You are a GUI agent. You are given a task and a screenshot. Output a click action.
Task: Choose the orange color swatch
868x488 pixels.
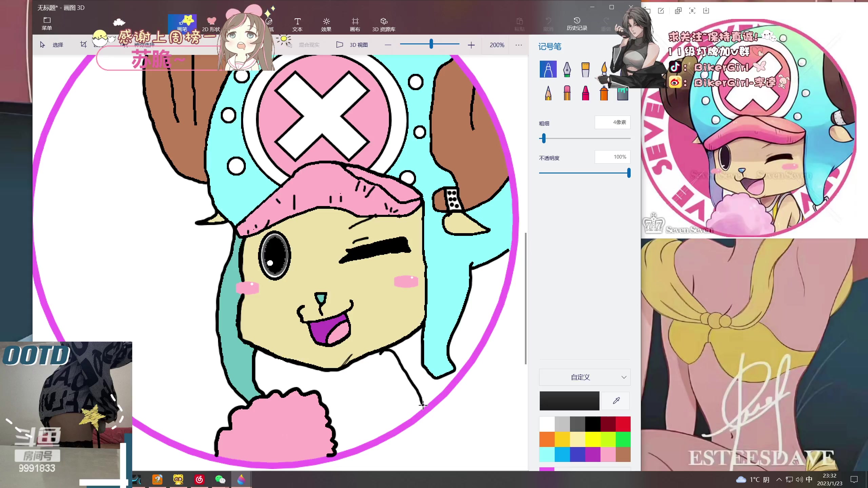click(547, 439)
